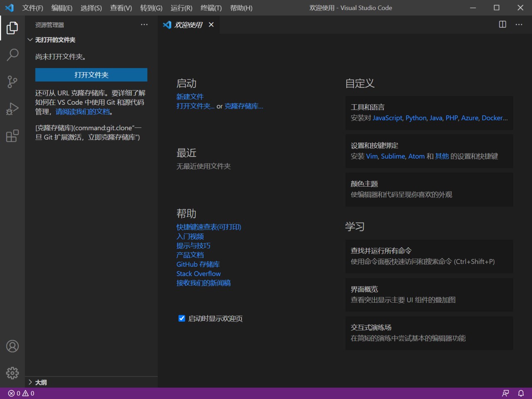The height and width of the screenshot is (399, 532).
Task: Open the 帮助(H) menu
Action: [x=241, y=8]
